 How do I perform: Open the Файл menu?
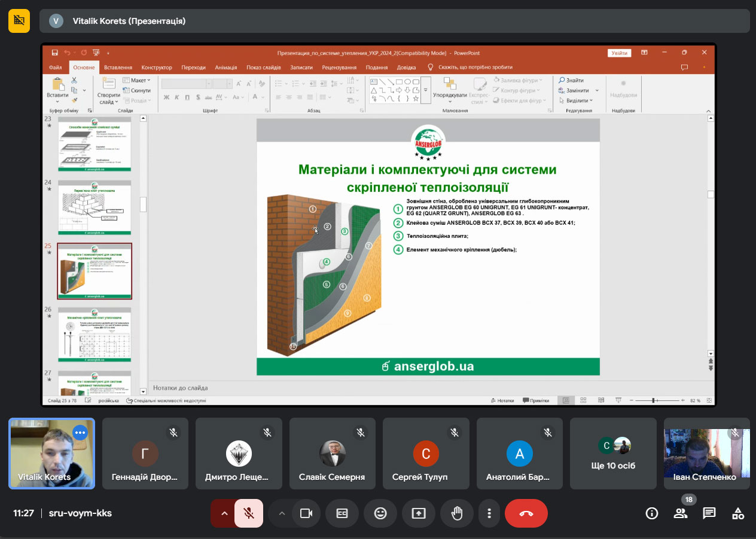pyautogui.click(x=56, y=68)
